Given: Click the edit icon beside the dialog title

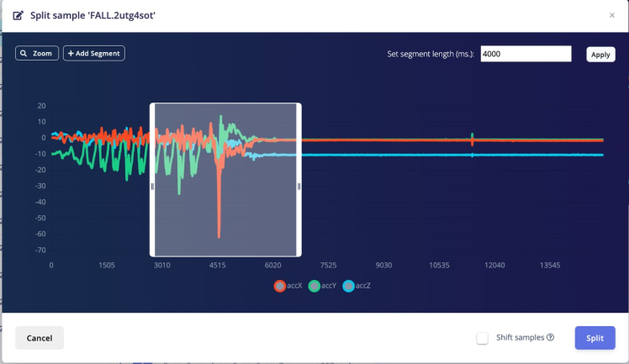Looking at the screenshot, I should pos(18,15).
